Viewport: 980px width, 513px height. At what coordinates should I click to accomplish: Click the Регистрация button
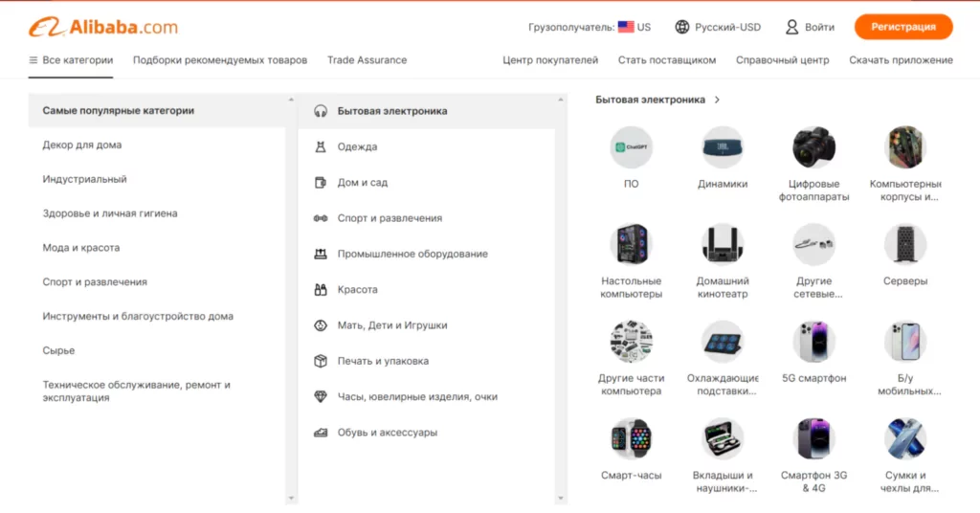tap(903, 27)
